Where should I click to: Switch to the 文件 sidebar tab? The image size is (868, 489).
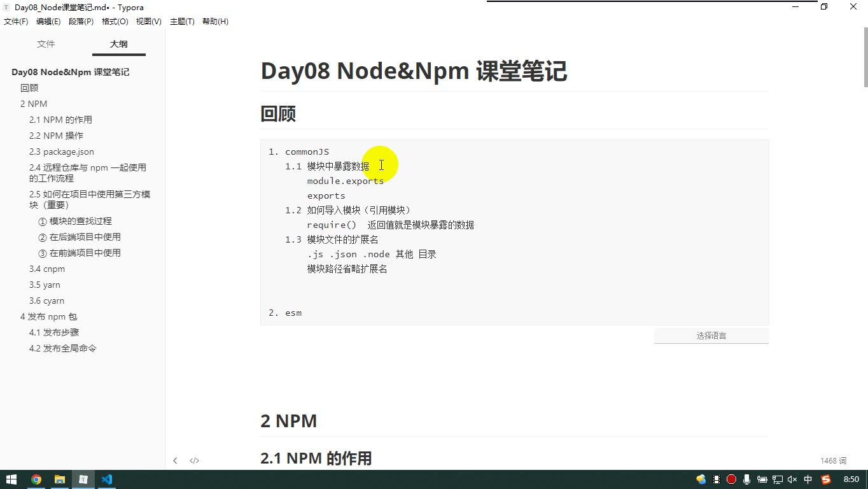[x=46, y=44]
